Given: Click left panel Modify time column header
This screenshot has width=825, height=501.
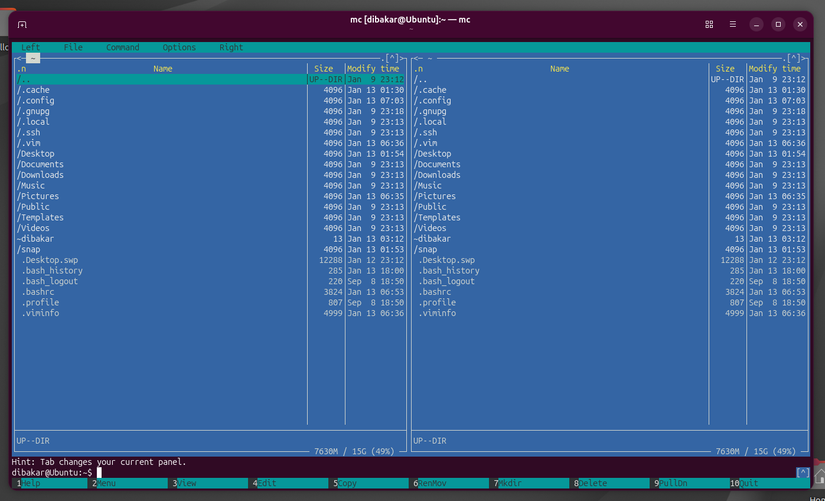Looking at the screenshot, I should (373, 69).
